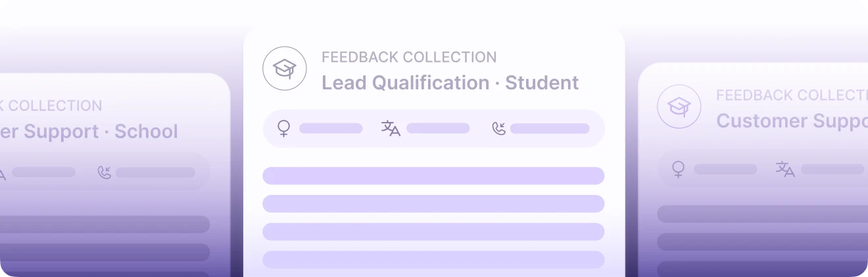This screenshot has width=868, height=277.
Task: Click the second text line in the center card
Action: tap(433, 203)
